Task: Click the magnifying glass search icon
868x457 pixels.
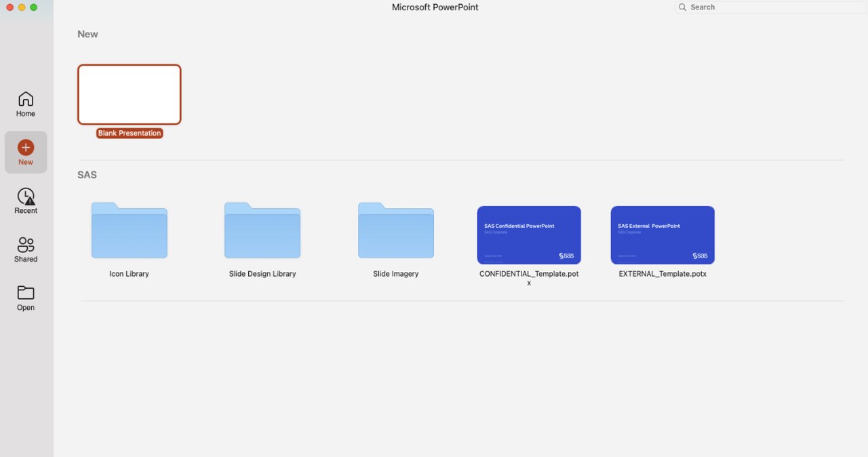Action: pos(682,7)
